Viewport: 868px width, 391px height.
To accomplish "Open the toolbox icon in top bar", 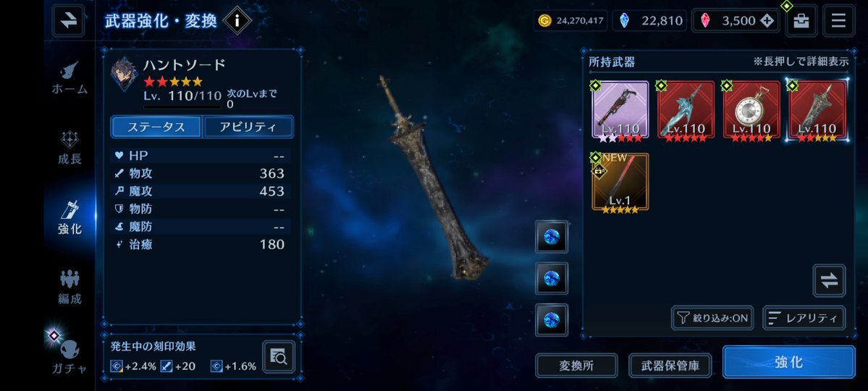I will 801,20.
